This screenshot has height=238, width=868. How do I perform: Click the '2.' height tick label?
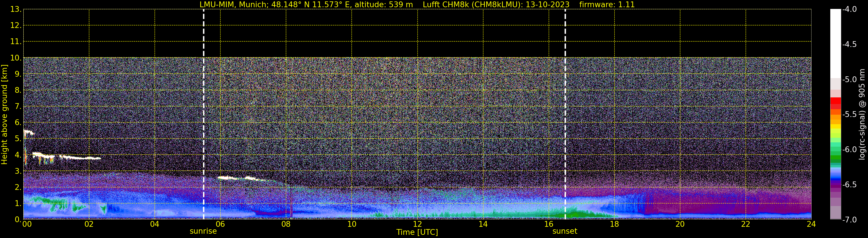click(x=18, y=187)
